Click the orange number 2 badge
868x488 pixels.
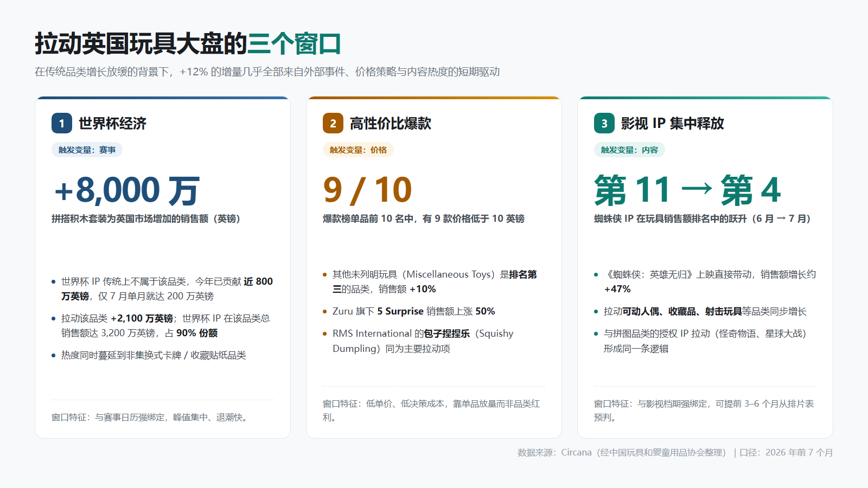point(333,123)
